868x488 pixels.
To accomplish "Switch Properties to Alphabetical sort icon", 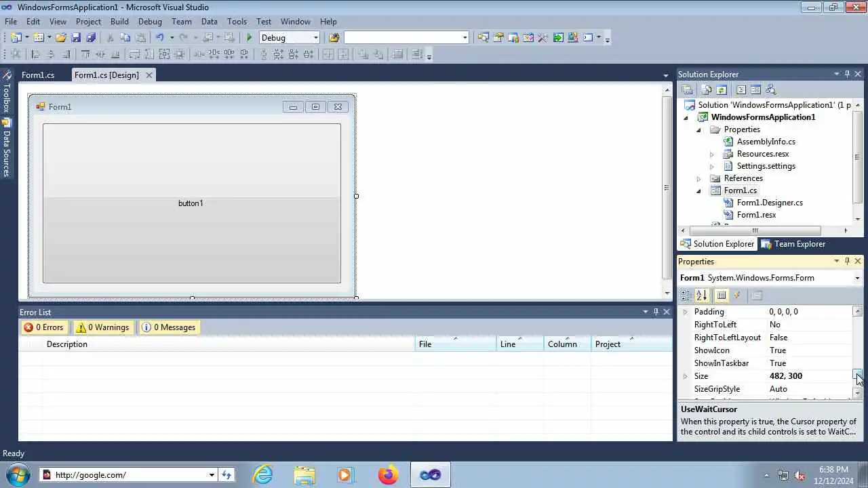I will click(702, 296).
